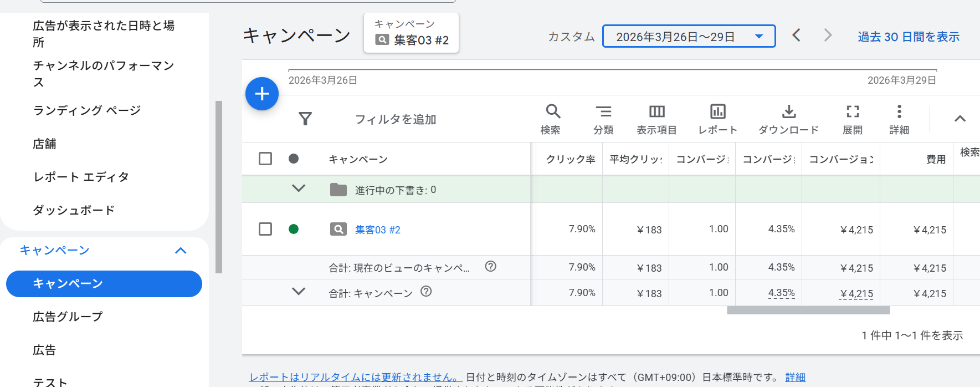Open レポート エディタ in sidebar
The height and width of the screenshot is (387, 980).
[x=81, y=177]
